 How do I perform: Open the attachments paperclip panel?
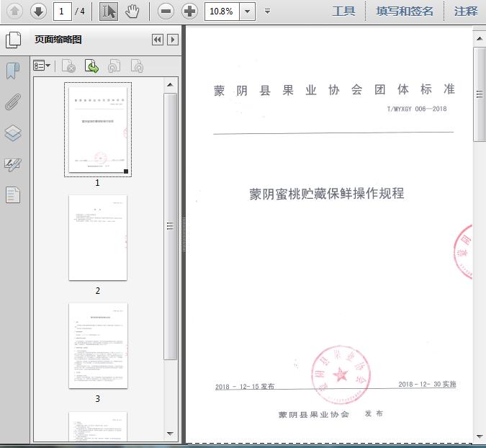pos(13,102)
